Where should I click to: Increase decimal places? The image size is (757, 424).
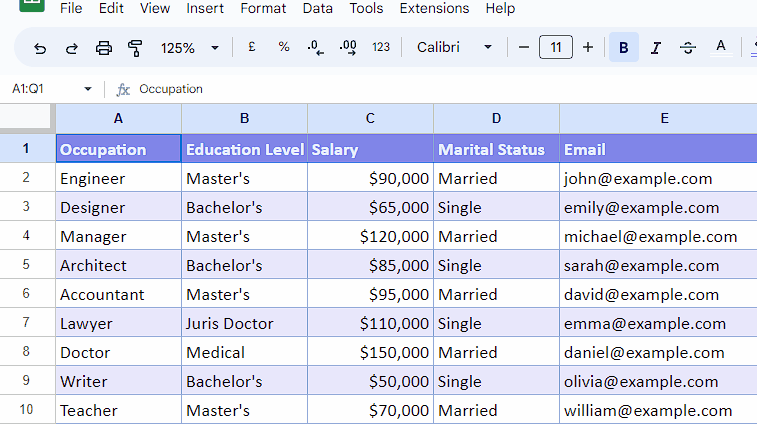click(348, 48)
